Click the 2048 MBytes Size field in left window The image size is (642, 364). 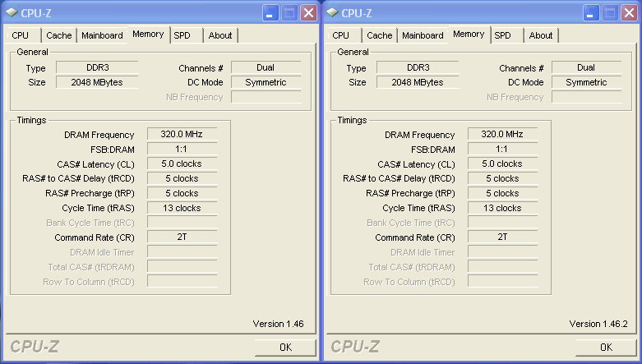pos(97,82)
